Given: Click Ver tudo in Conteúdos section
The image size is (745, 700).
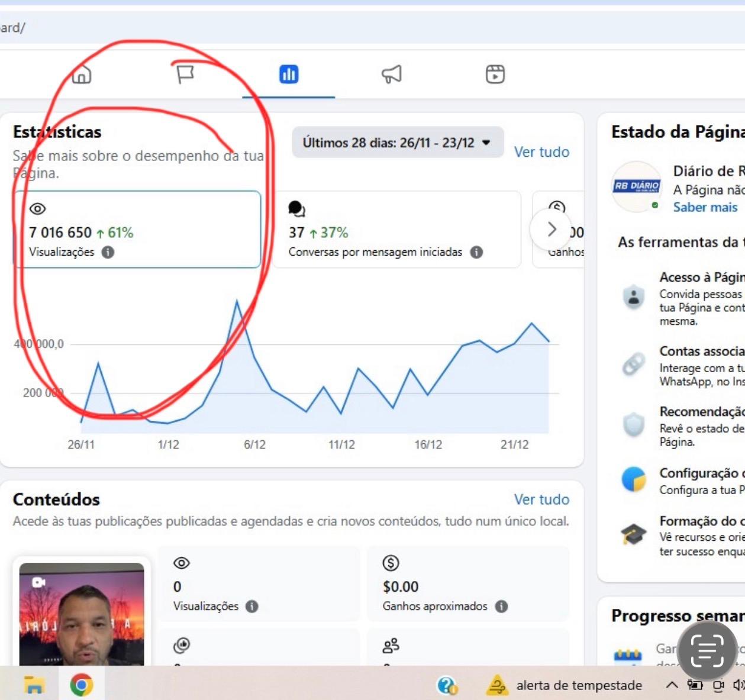Looking at the screenshot, I should pos(541,499).
